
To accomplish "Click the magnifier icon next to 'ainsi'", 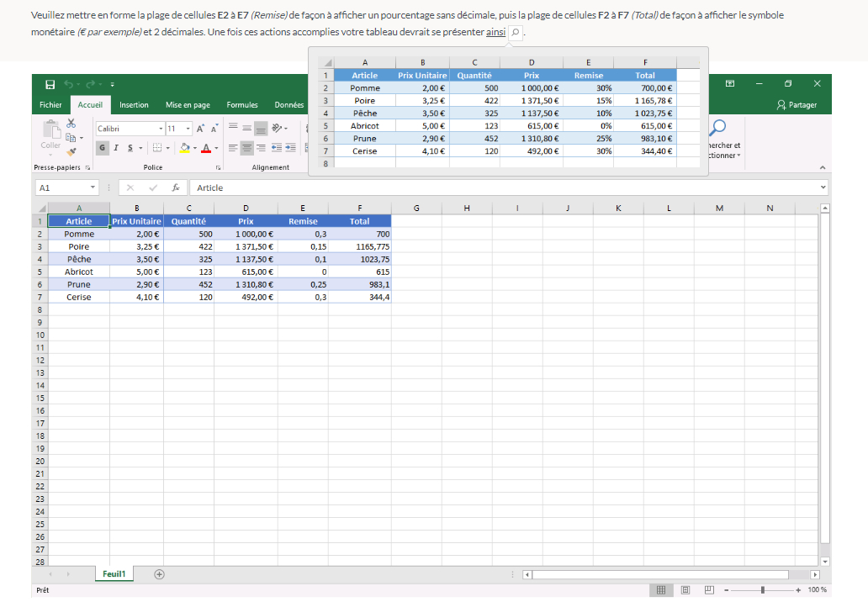I will (x=516, y=33).
